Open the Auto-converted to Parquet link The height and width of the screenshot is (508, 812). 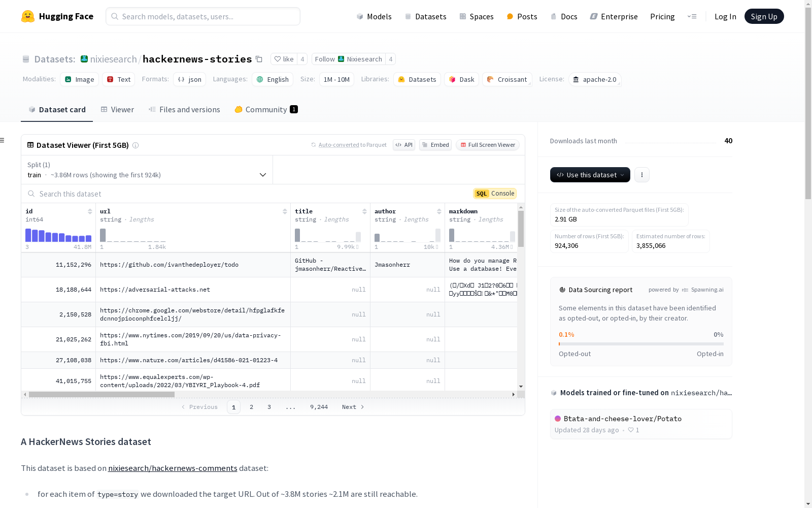coord(339,145)
